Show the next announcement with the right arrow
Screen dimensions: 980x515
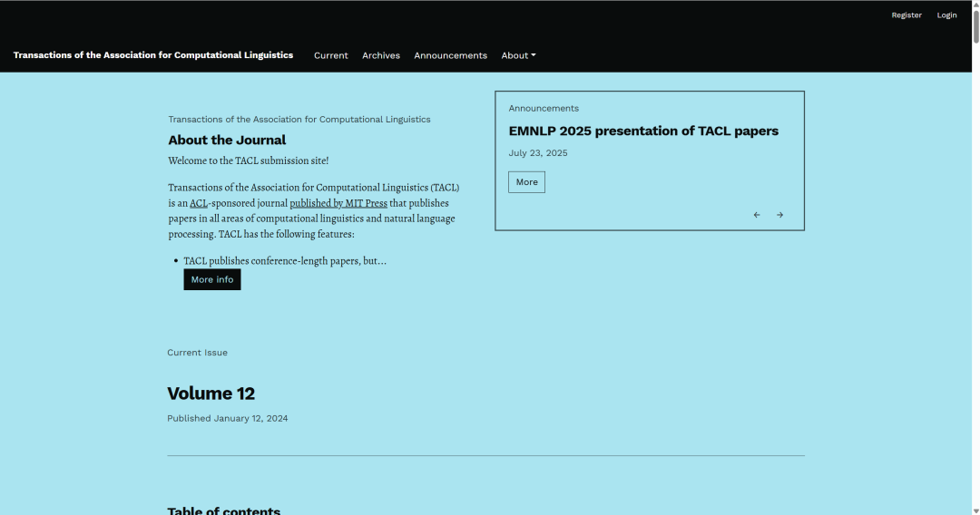(x=780, y=215)
